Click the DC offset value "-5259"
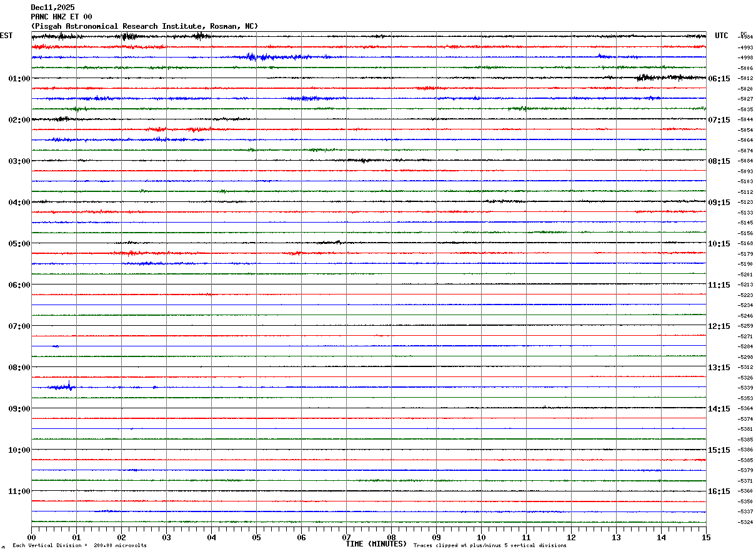The height and width of the screenshot is (554, 756). (746, 326)
